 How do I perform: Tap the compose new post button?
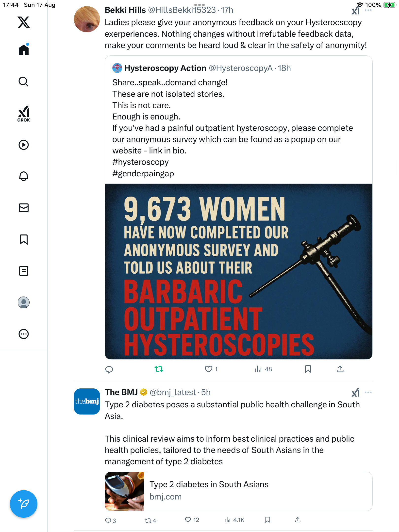point(24,504)
